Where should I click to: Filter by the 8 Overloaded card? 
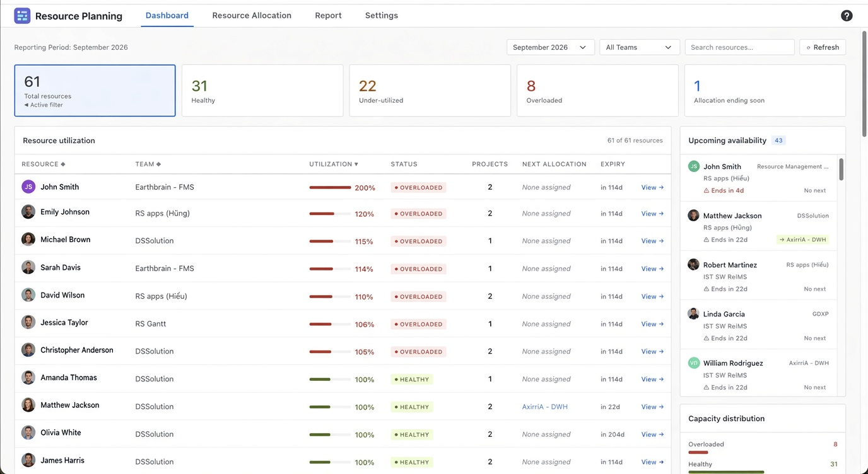(597, 91)
